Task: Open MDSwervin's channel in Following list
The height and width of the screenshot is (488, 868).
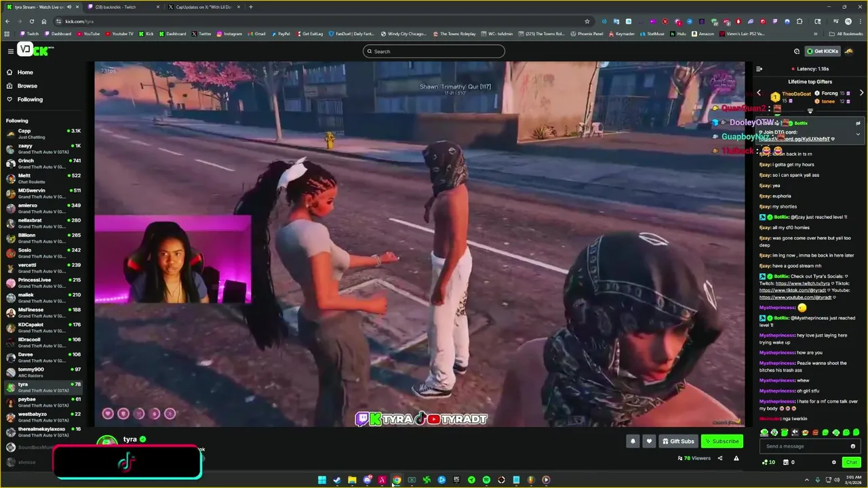Action: pos(43,193)
